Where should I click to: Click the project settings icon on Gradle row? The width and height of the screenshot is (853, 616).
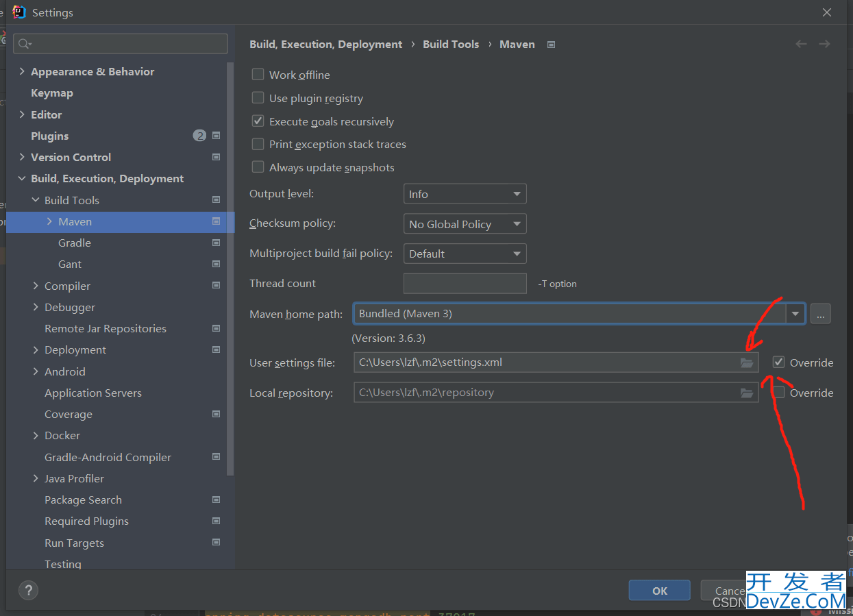[216, 243]
